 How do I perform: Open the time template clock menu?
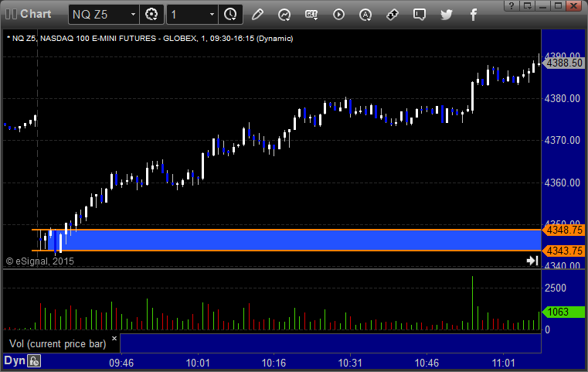click(x=230, y=15)
